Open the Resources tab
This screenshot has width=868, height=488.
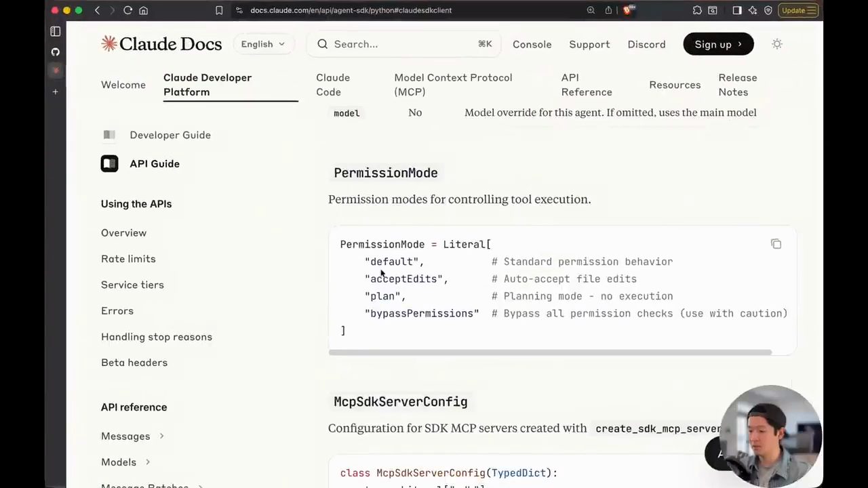675,85
